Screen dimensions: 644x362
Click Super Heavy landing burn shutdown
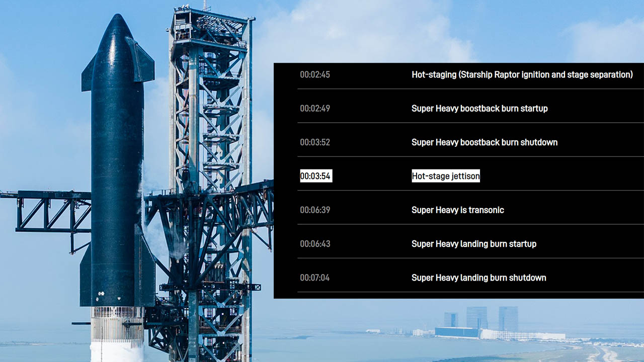coord(478,277)
